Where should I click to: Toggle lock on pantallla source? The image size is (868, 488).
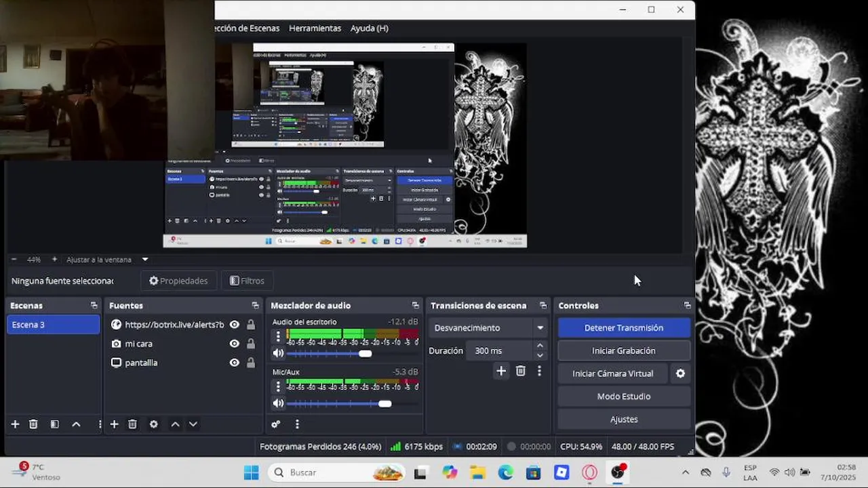point(251,363)
